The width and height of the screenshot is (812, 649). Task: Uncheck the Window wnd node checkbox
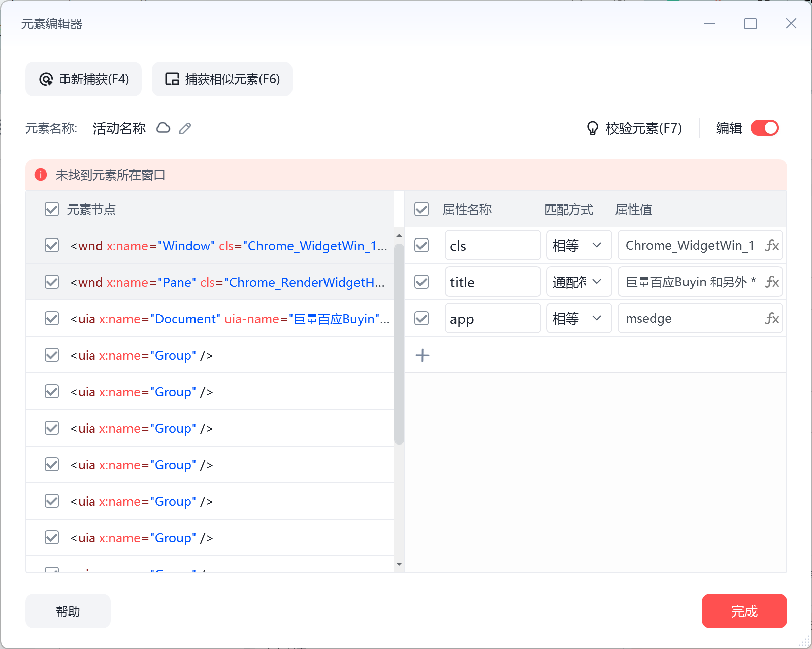pyautogui.click(x=52, y=246)
